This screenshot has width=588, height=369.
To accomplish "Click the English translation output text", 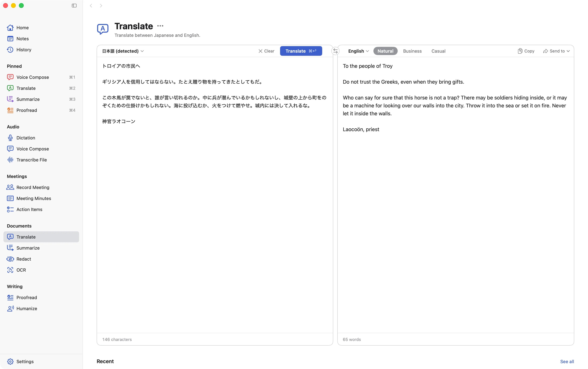I will click(x=455, y=98).
